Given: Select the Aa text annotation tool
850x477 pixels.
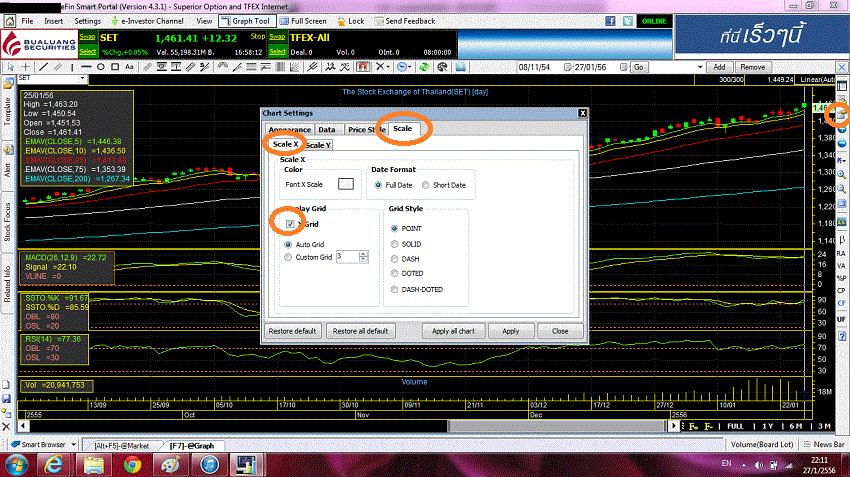Looking at the screenshot, I should 129,67.
